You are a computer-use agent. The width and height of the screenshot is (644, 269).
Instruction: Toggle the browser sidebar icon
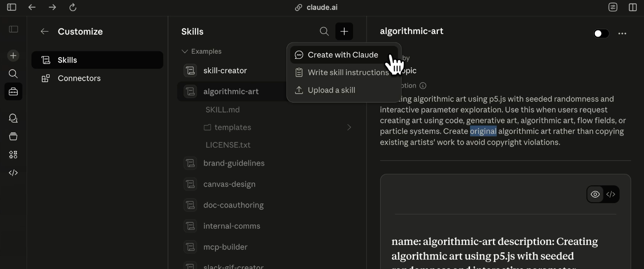click(x=11, y=7)
